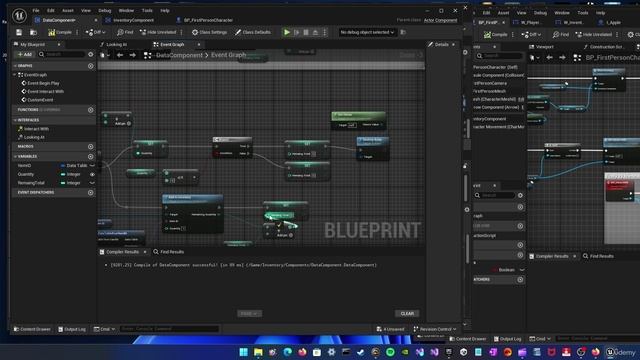
Task: Open Class Settings
Action: coord(209,32)
